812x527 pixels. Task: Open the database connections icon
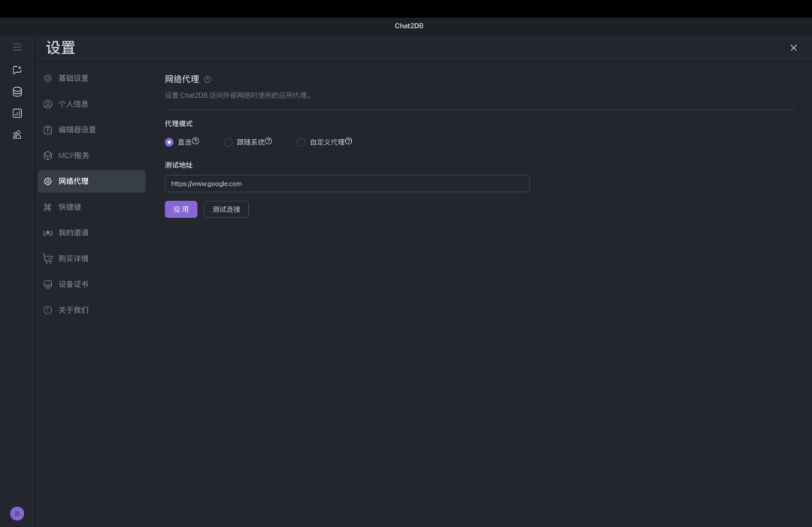pos(17,92)
